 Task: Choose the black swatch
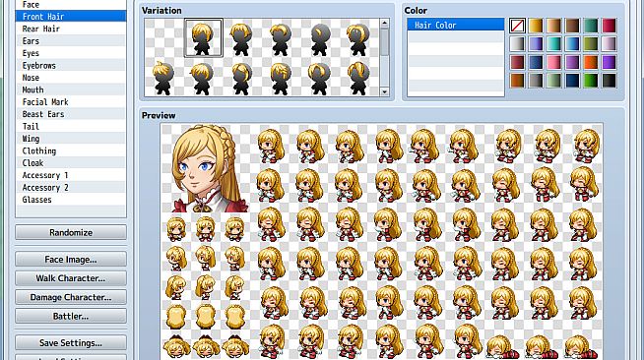(x=610, y=81)
